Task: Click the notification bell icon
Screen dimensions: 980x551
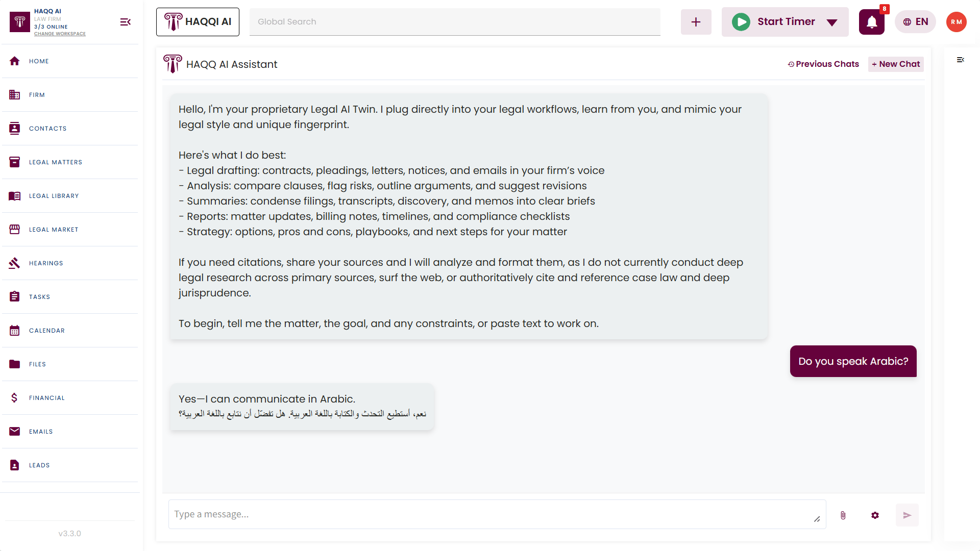Action: (871, 22)
